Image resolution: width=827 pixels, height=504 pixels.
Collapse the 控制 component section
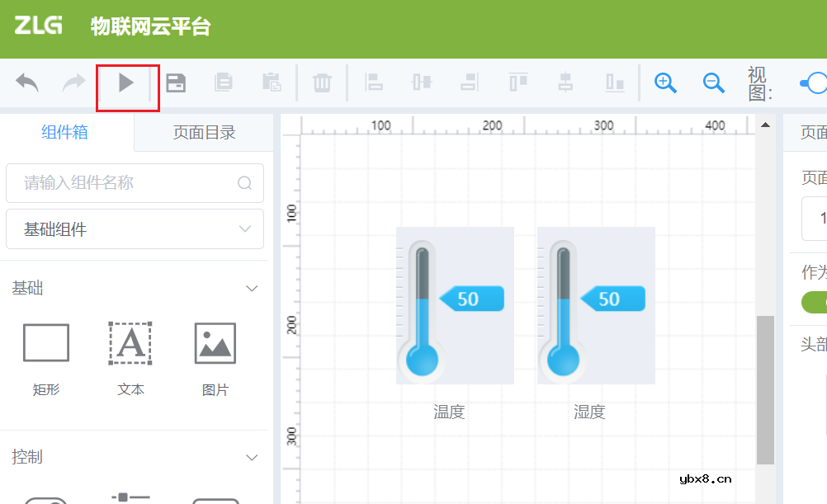pyautogui.click(x=252, y=457)
